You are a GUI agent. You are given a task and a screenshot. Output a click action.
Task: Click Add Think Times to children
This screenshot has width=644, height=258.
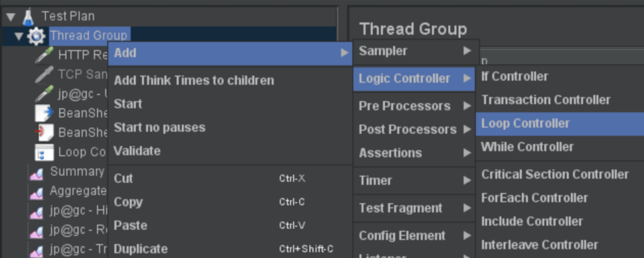pyautogui.click(x=194, y=81)
